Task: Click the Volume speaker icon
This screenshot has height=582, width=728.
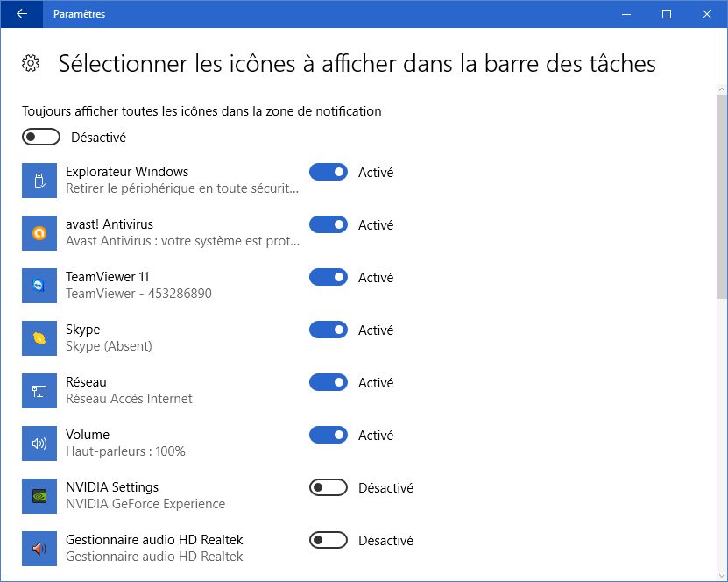Action: click(39, 444)
